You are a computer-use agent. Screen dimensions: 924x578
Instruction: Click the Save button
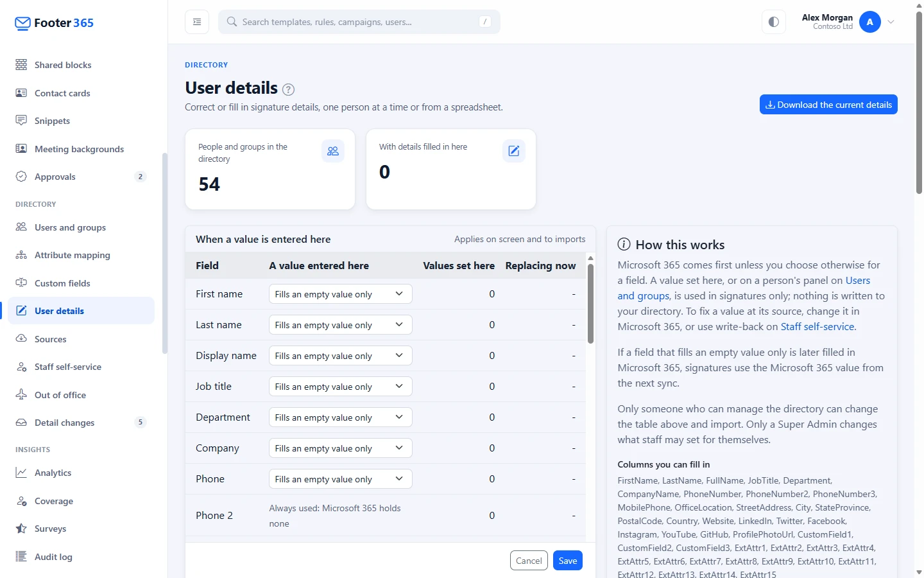click(x=567, y=561)
